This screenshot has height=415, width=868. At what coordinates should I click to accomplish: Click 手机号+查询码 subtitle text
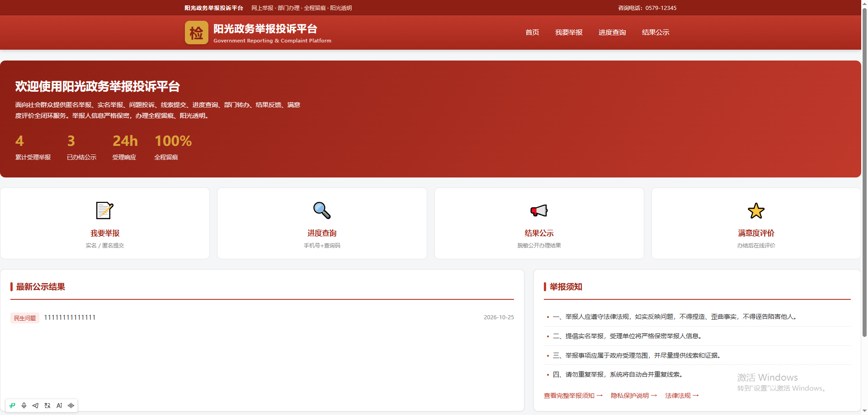pyautogui.click(x=322, y=246)
